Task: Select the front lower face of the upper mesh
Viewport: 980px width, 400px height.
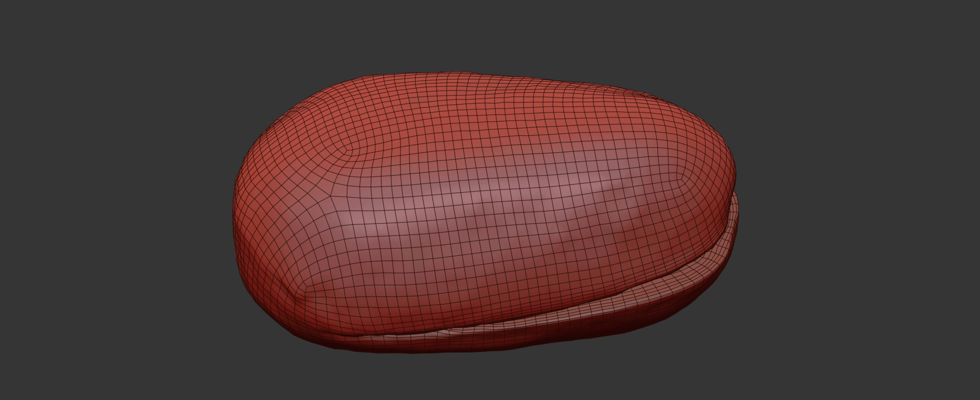Action: [x=459, y=284]
